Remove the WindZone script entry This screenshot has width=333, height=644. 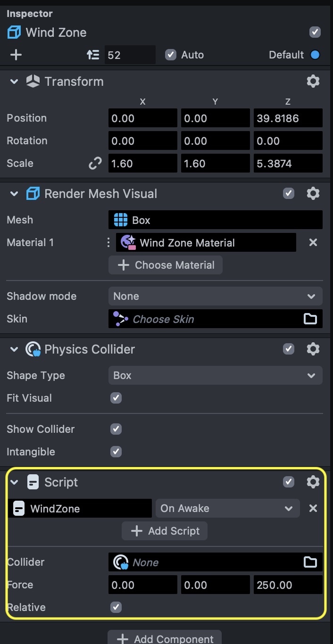tap(313, 508)
